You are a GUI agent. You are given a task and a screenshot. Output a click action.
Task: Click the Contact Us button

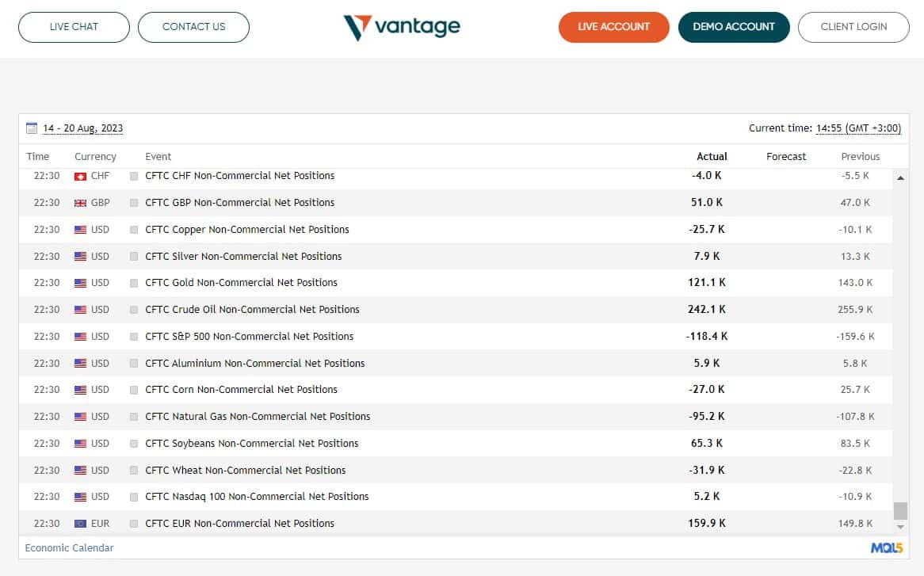pos(193,27)
